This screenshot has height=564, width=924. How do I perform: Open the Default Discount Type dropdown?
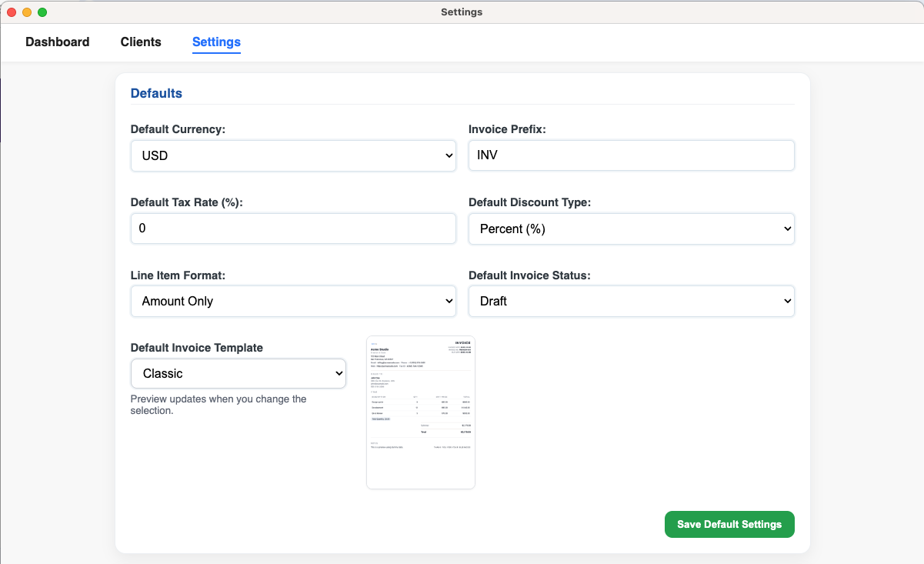[631, 229]
